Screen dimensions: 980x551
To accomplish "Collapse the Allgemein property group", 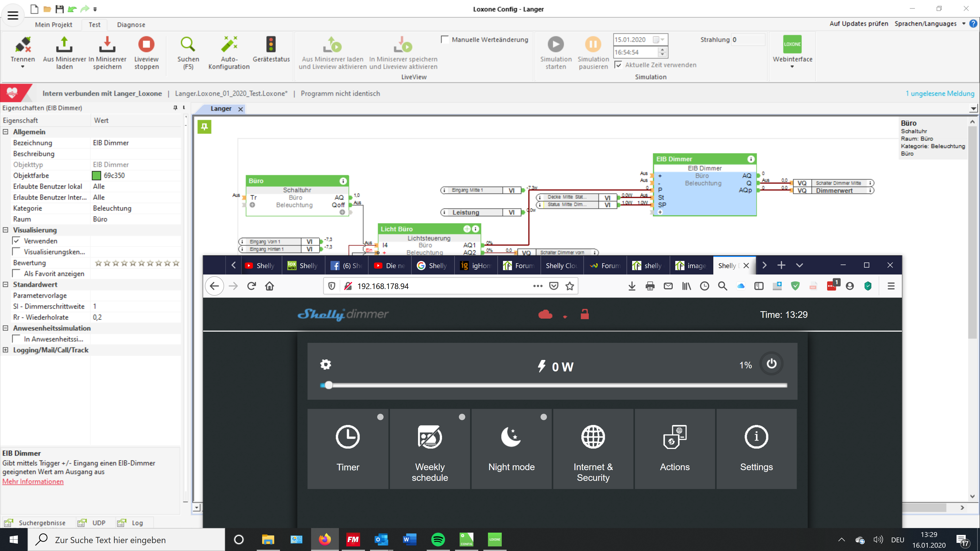I will (6, 132).
